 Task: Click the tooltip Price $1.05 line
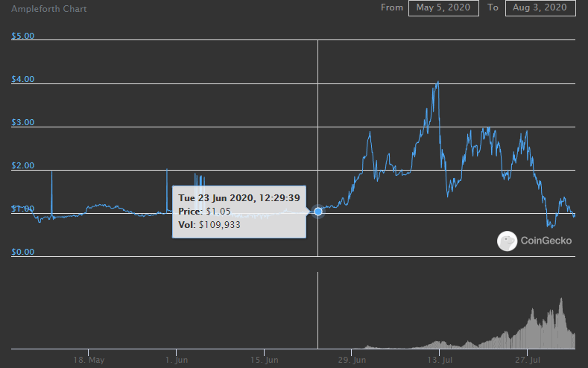[x=204, y=212]
